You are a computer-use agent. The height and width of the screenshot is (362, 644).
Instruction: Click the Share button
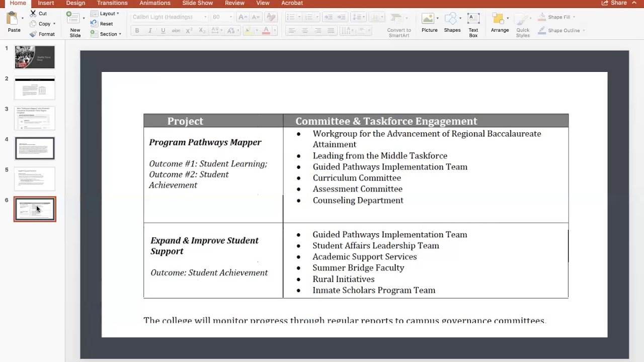(x=614, y=3)
